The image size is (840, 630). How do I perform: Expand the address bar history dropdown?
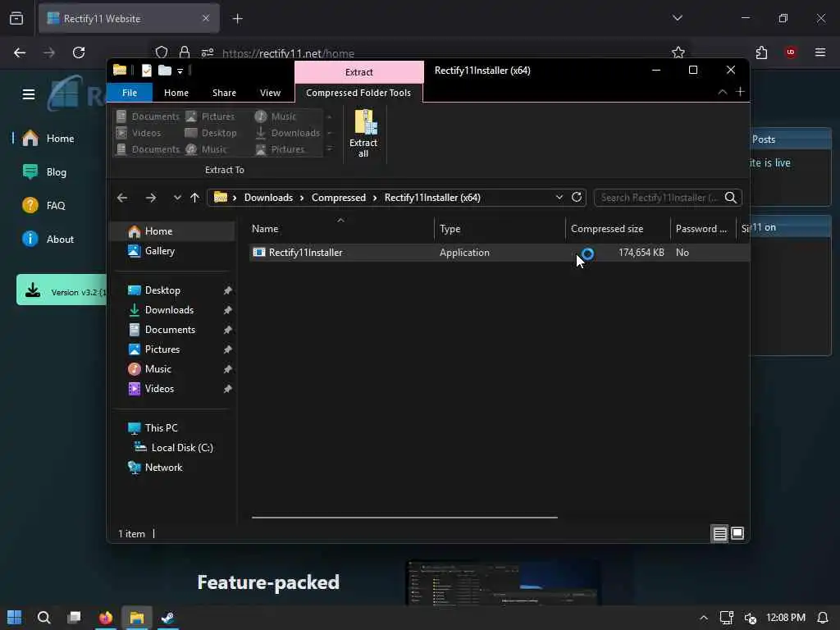point(559,197)
